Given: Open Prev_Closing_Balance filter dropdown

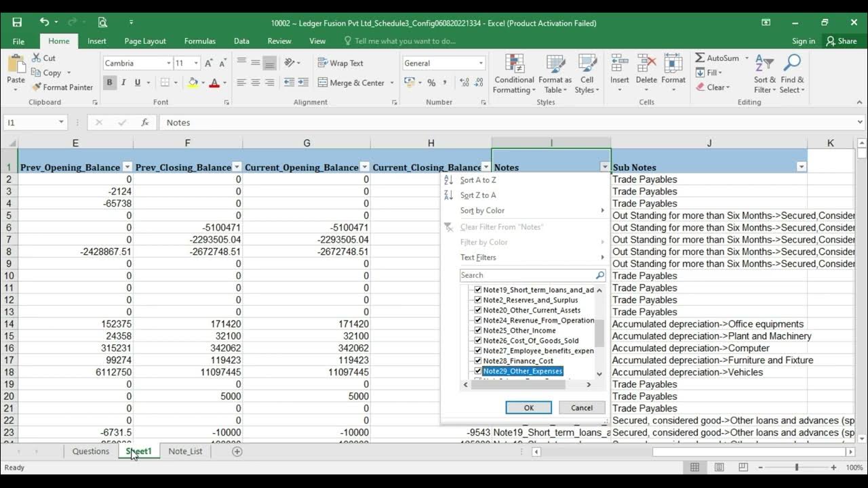Looking at the screenshot, I should pyautogui.click(x=237, y=167).
